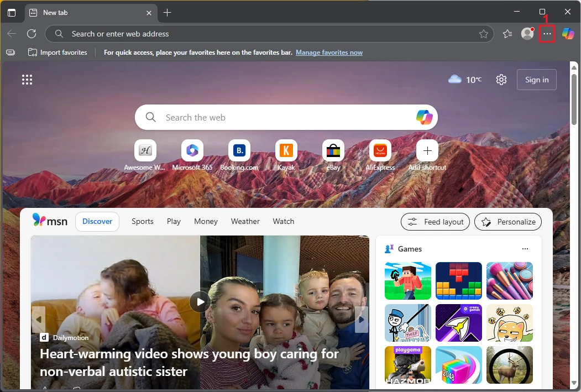This screenshot has width=581, height=392.
Task: Open the Hazmob game thumbnail
Action: pyautogui.click(x=408, y=365)
